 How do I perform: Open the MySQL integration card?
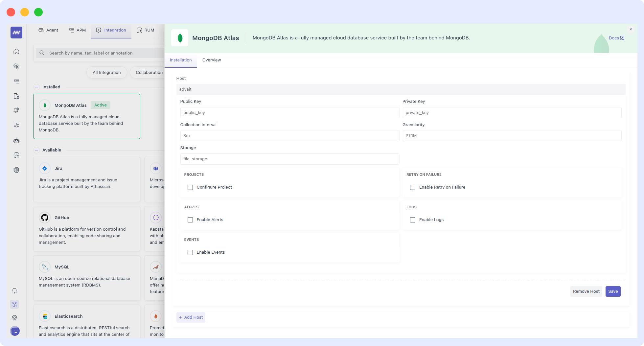coord(87,278)
